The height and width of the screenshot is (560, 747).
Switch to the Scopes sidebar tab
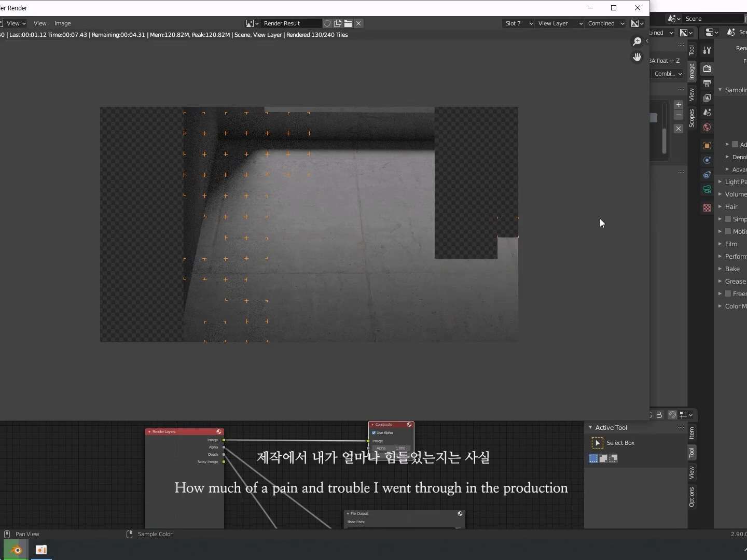[x=691, y=118]
